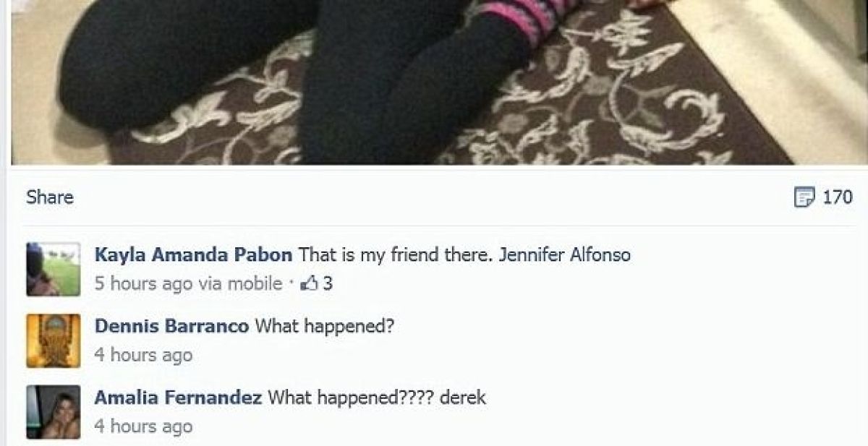Screen dimensions: 868x446
Task: Open Amalia Fernandez's profile picture thumbnail
Action: 54,412
